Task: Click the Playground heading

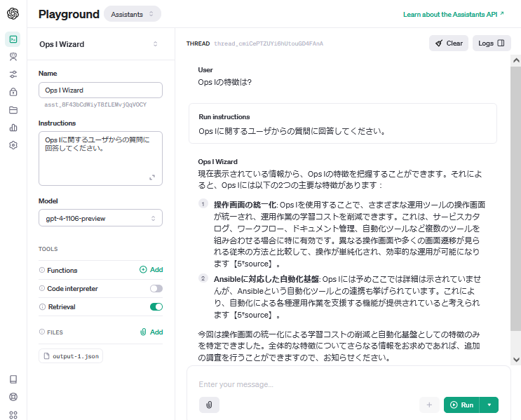Action: (69, 14)
